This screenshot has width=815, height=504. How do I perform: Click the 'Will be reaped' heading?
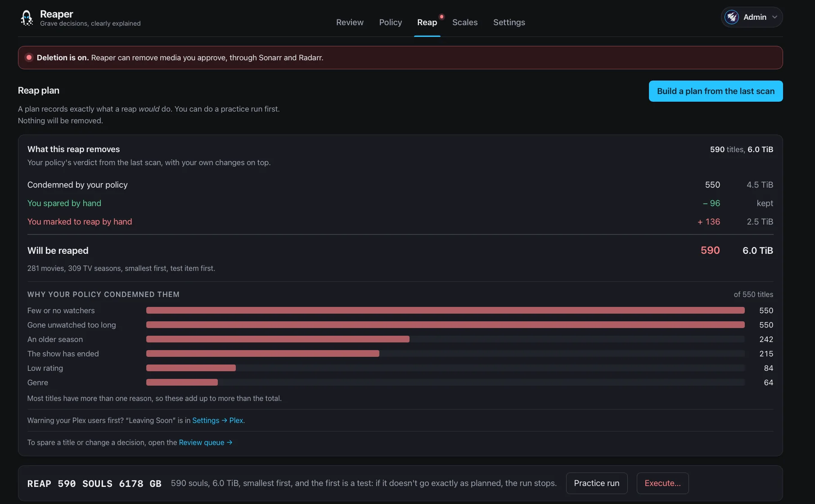58,251
